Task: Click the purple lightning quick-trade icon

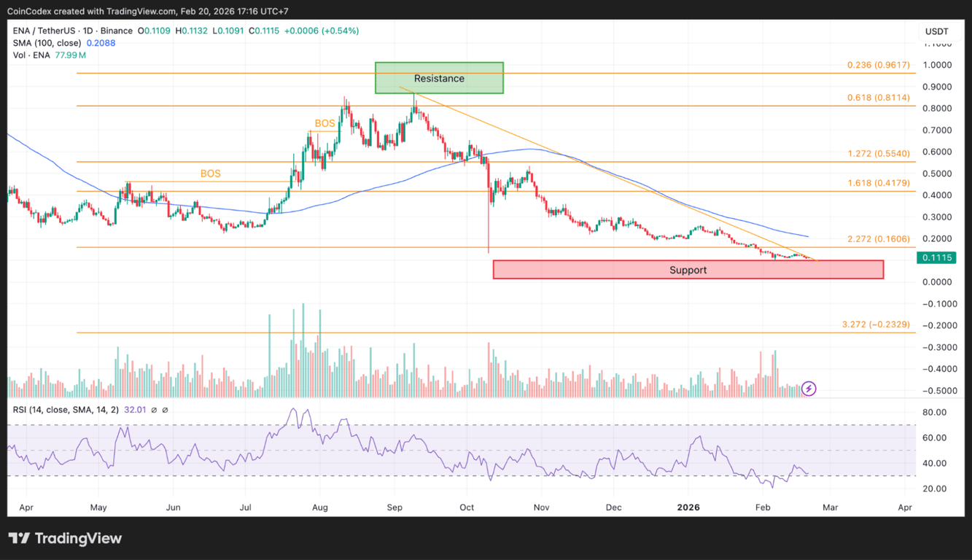Action: click(x=809, y=389)
